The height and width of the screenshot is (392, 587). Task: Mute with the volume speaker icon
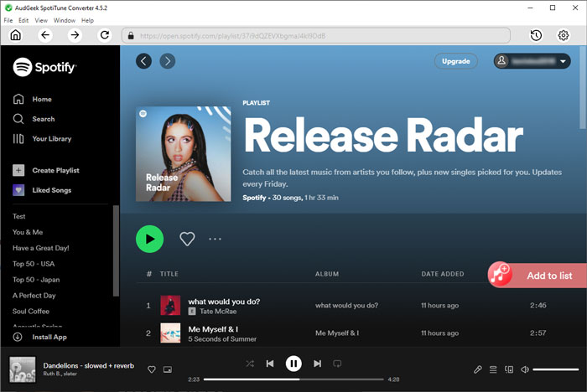525,369
